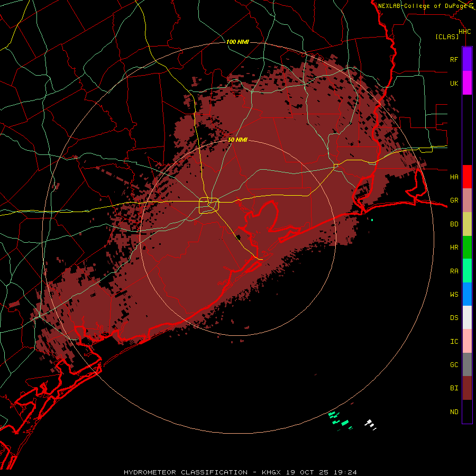Click the RA legend label
This screenshot has height=476, width=476.
coord(454,271)
